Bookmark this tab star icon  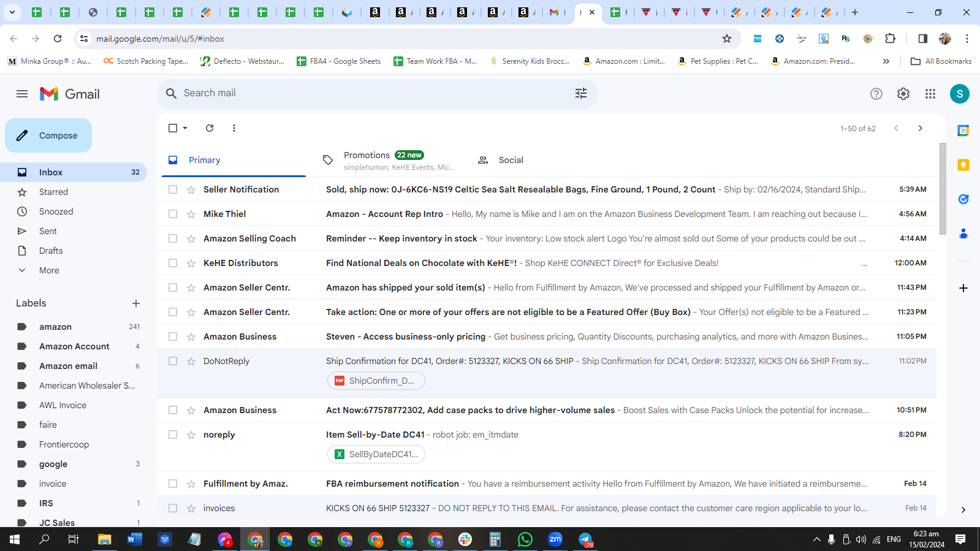(727, 39)
